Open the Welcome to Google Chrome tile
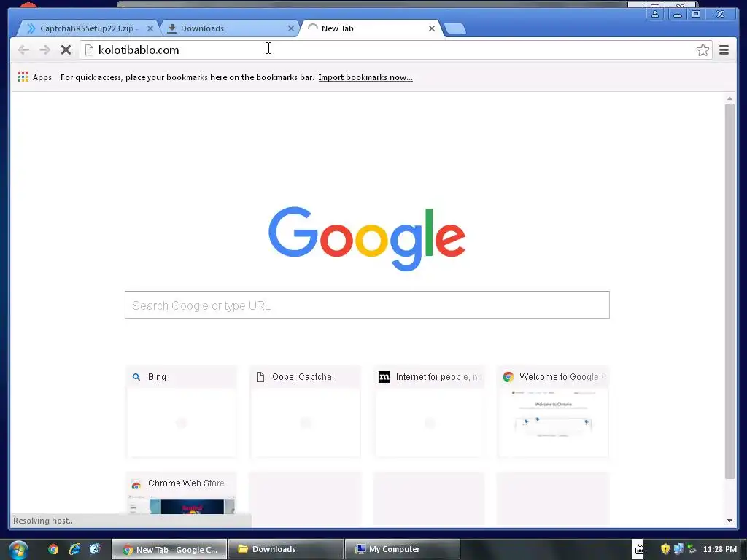Viewport: 747px width, 560px height. (x=553, y=411)
